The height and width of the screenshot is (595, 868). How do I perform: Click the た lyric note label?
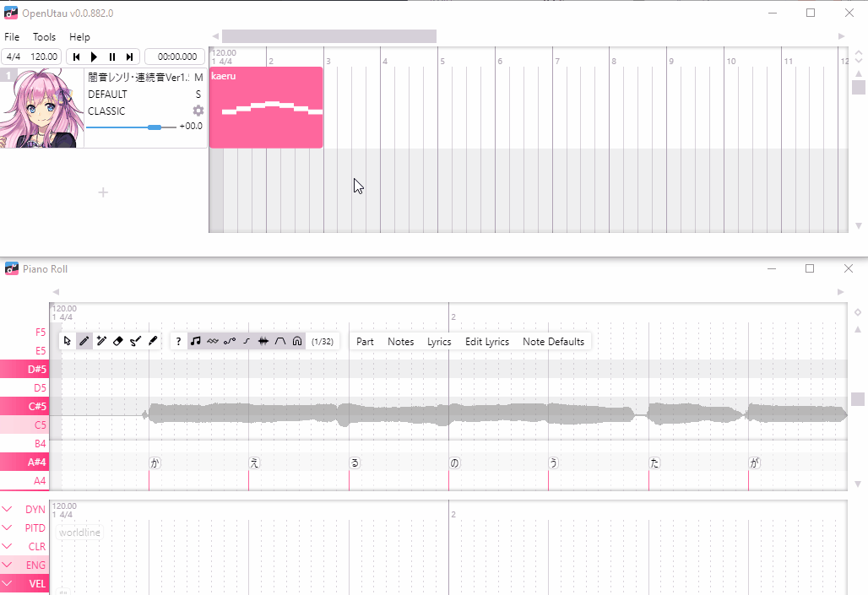(x=654, y=462)
